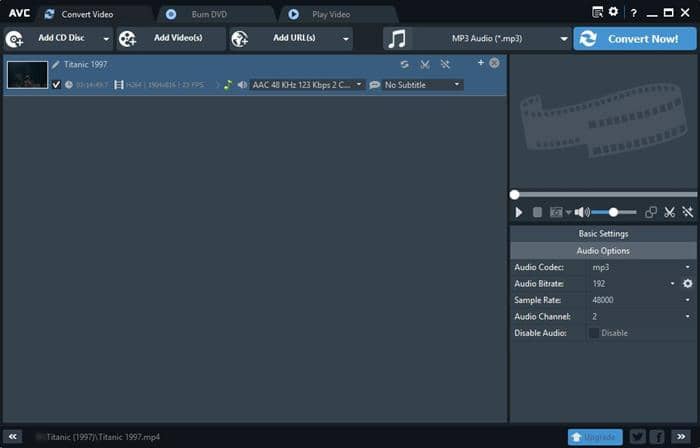Click the Upgrade button
The height and width of the screenshot is (448, 700).
click(594, 437)
